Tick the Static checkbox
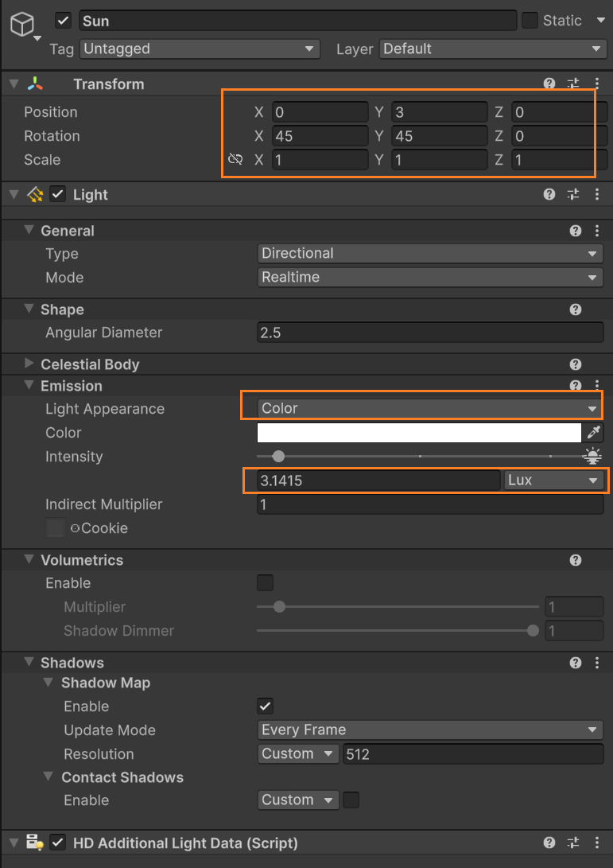The width and height of the screenshot is (613, 868). point(530,21)
